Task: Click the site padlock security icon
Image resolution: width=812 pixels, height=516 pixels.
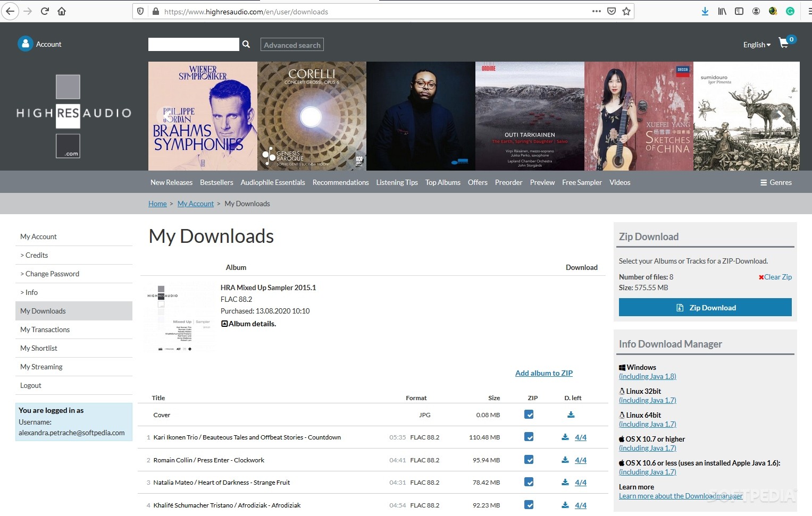Action: [x=156, y=11]
